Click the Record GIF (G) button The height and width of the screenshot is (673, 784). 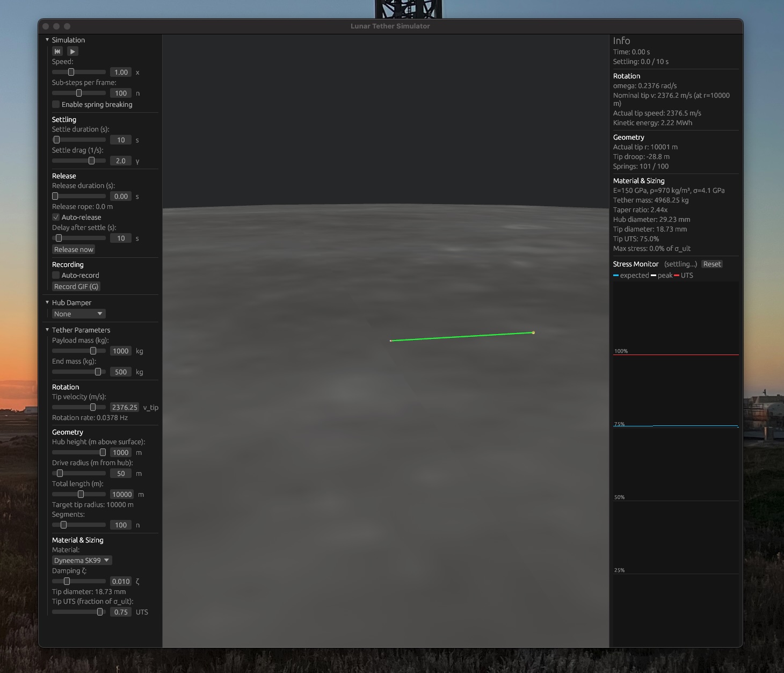click(75, 286)
